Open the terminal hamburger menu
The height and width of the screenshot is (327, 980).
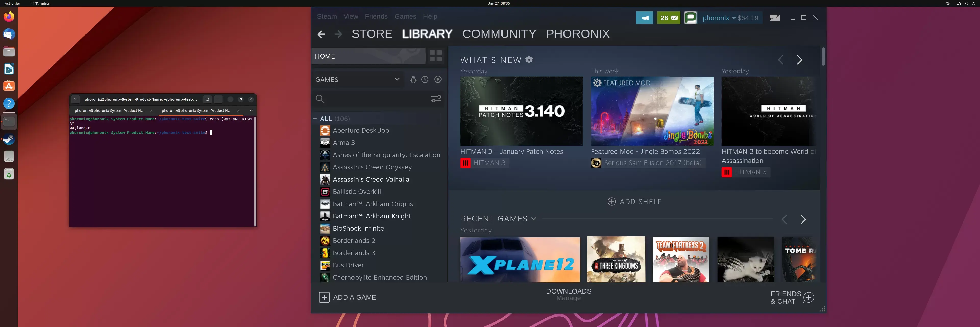click(x=218, y=99)
